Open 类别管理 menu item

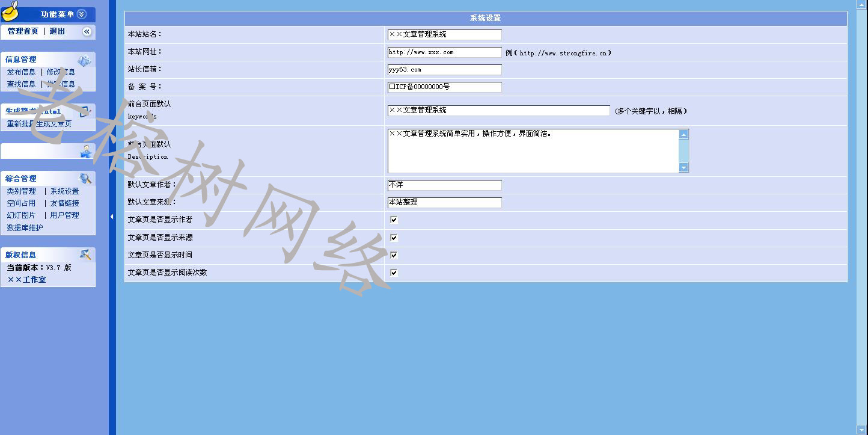click(21, 191)
